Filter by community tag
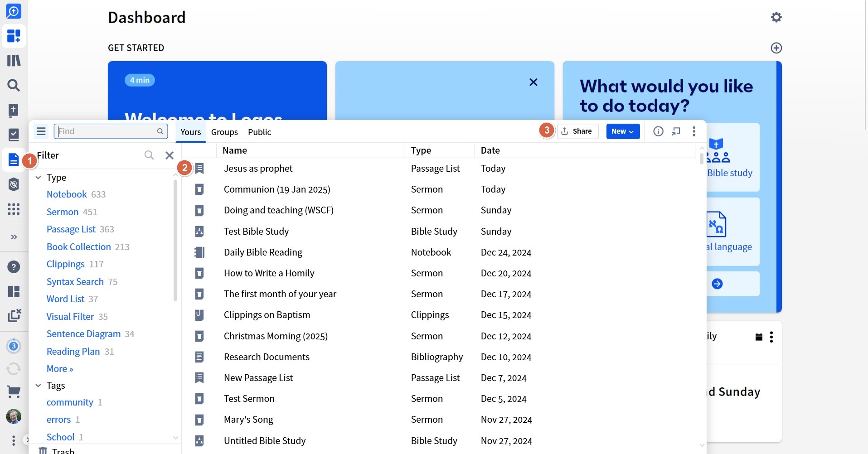The width and height of the screenshot is (868, 454). pos(70,402)
